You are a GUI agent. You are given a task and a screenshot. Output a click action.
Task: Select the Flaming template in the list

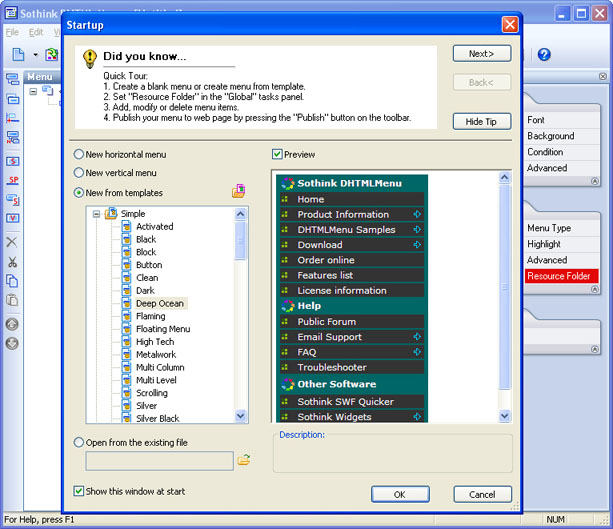point(150,316)
